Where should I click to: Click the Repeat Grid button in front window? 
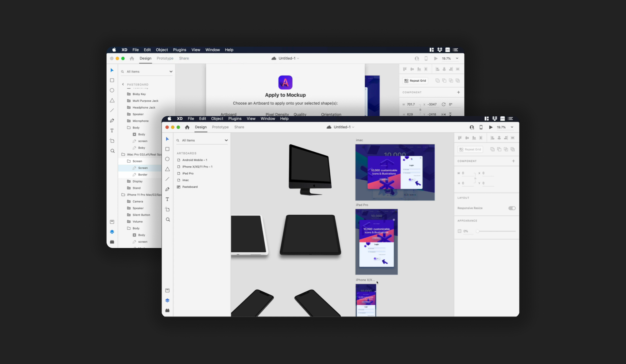[470, 149]
